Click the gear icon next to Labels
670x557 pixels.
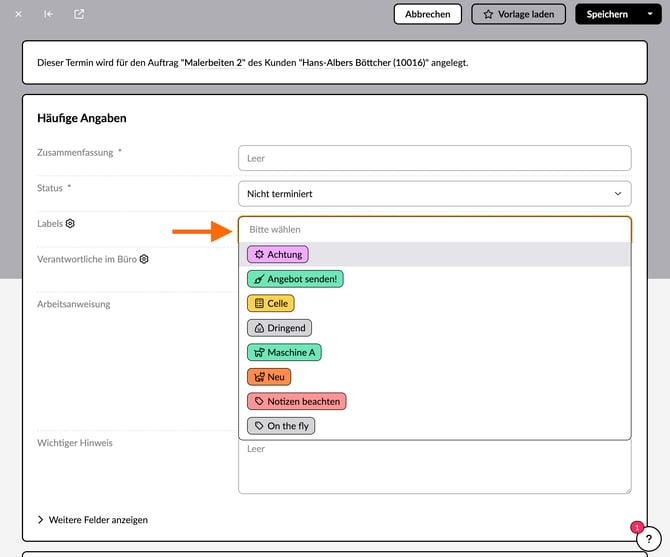71,224
